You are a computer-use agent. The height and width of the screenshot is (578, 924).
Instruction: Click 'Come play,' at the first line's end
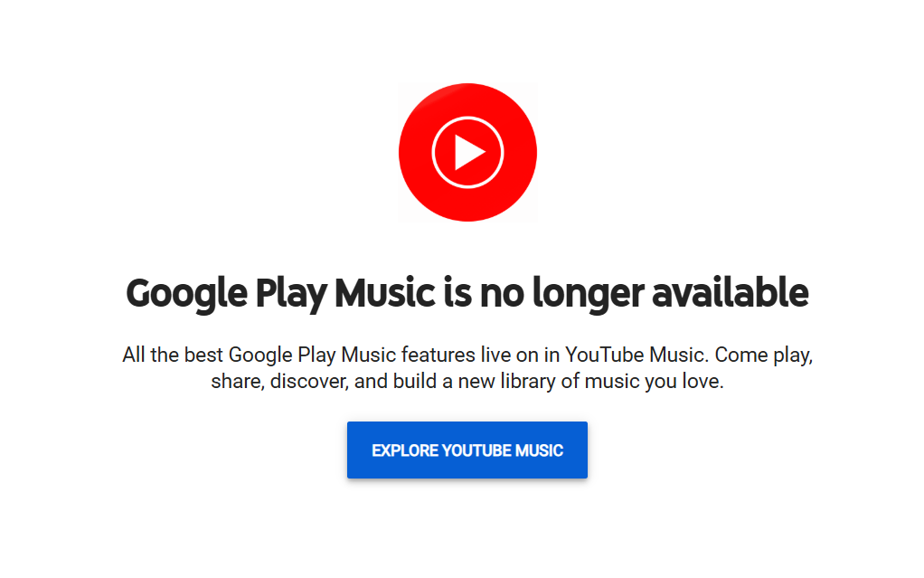(x=764, y=355)
